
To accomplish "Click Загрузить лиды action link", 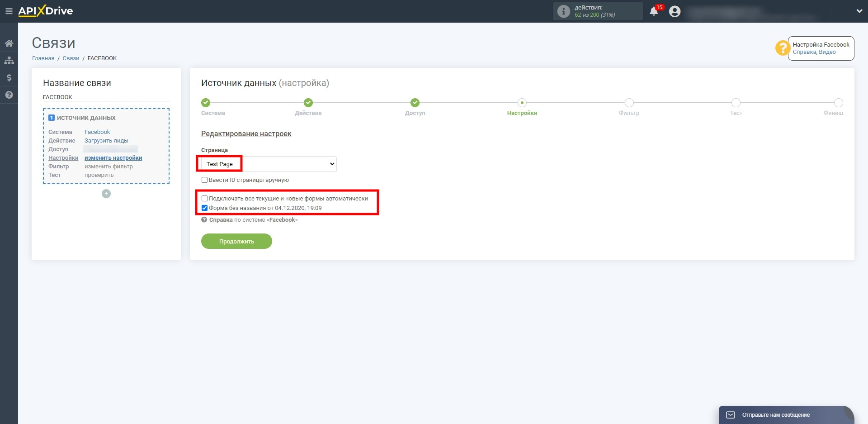I will tap(106, 141).
